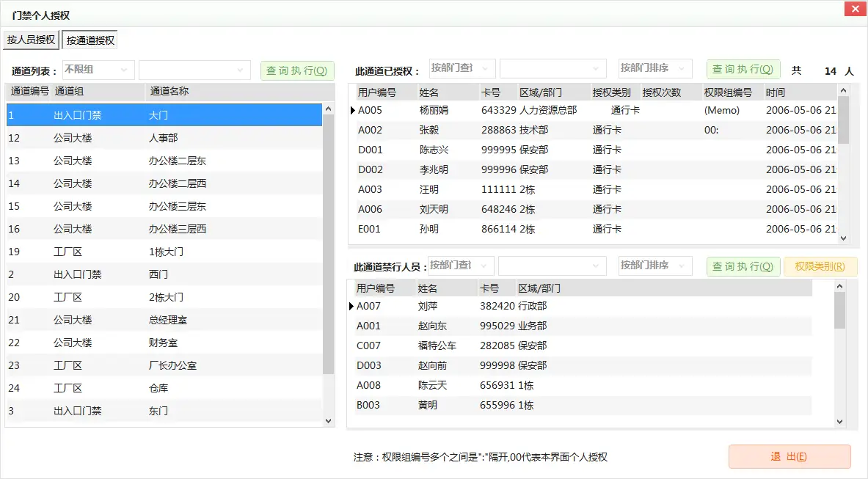Click 查询执行(Q) for the authorized users list

(743, 67)
